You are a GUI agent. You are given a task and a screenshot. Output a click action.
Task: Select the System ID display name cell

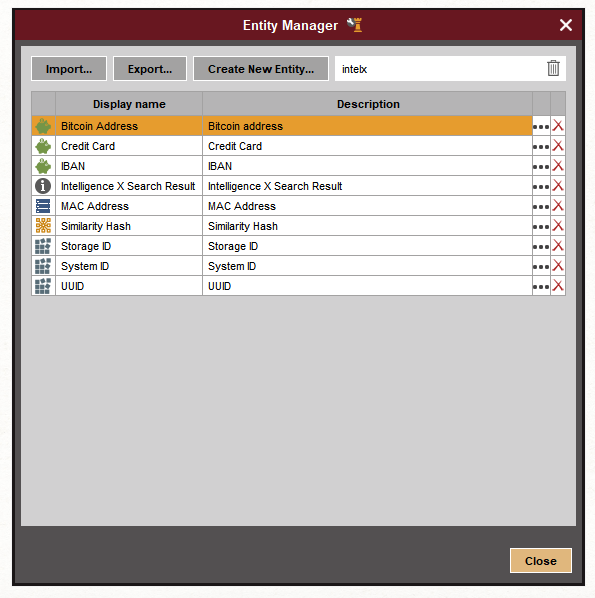click(x=129, y=266)
